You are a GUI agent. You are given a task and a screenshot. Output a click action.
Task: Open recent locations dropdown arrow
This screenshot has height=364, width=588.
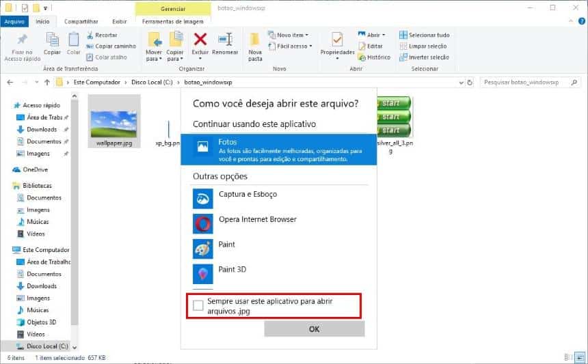(36, 83)
